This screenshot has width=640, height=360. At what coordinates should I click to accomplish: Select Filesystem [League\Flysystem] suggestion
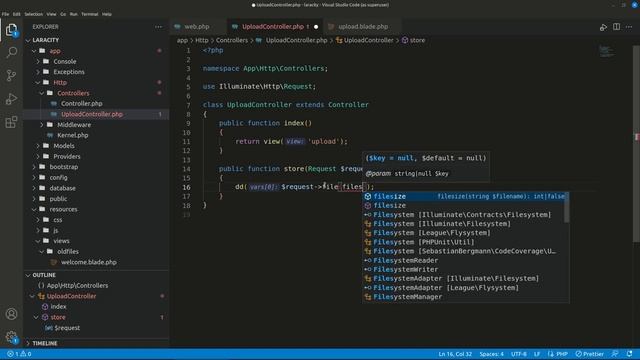[464, 233]
